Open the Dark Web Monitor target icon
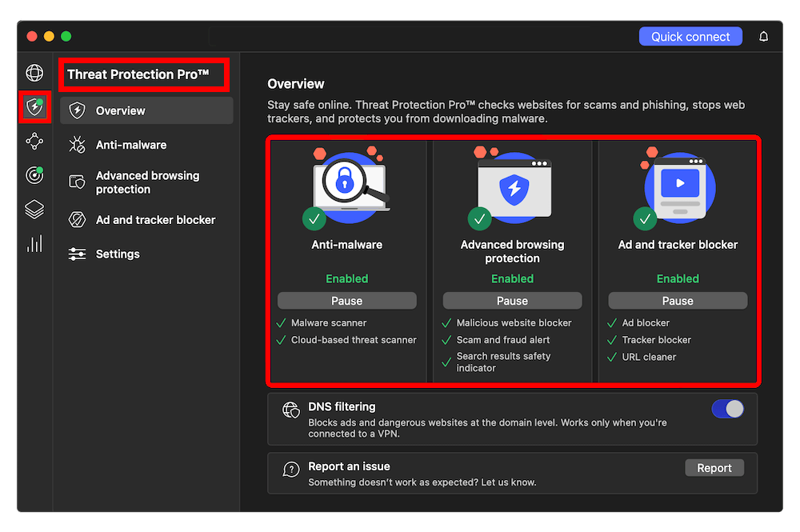This screenshot has width=800, height=532. [34, 175]
